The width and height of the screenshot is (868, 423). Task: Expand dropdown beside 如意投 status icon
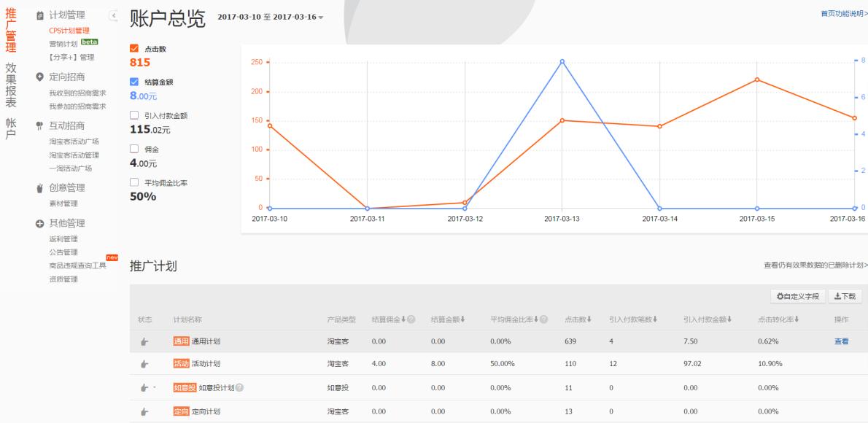coord(155,387)
